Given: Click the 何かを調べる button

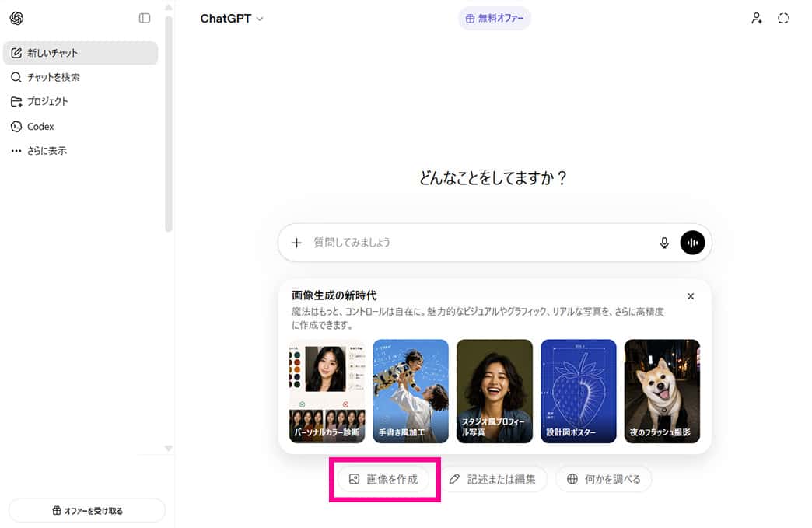Looking at the screenshot, I should point(604,479).
